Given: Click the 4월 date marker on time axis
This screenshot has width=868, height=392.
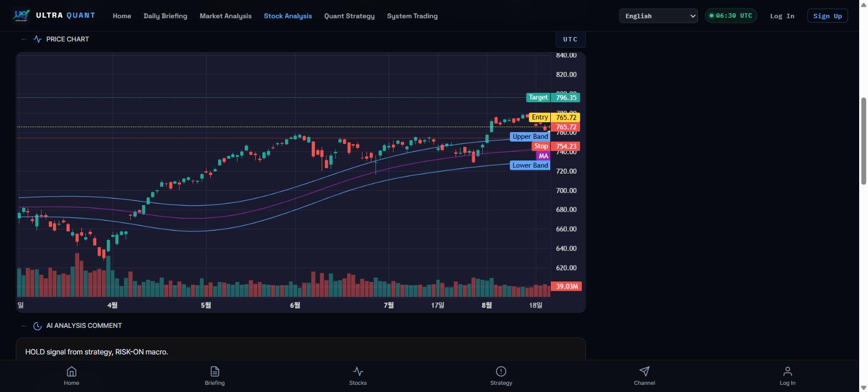Looking at the screenshot, I should point(112,305).
